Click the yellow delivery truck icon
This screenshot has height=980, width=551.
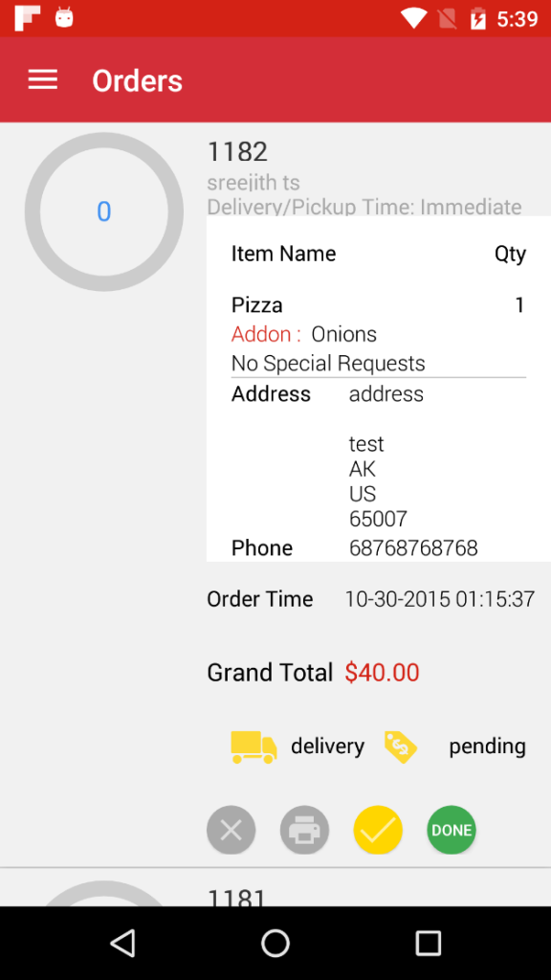(x=253, y=746)
